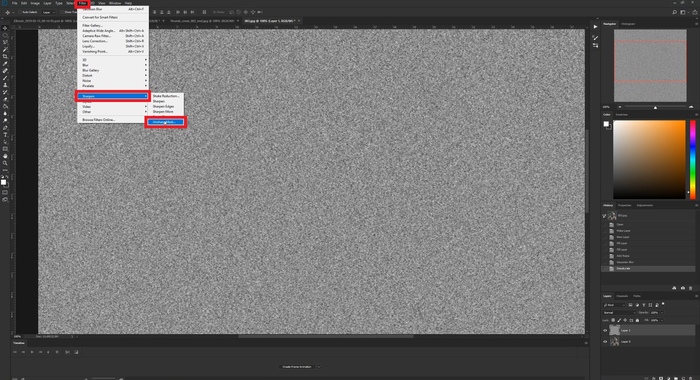This screenshot has height=380, width=700.
Task: Hide Layer 1 using its eye icon
Action: click(x=605, y=330)
